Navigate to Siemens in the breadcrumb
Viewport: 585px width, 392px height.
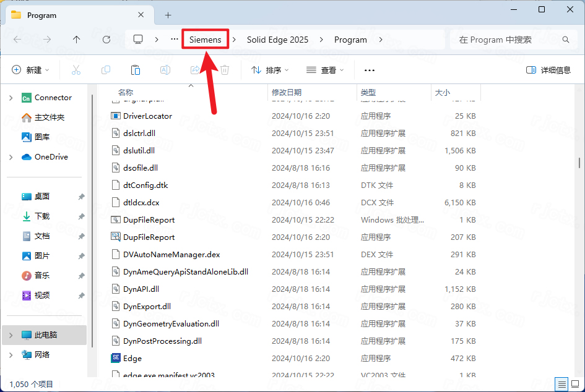coord(205,40)
